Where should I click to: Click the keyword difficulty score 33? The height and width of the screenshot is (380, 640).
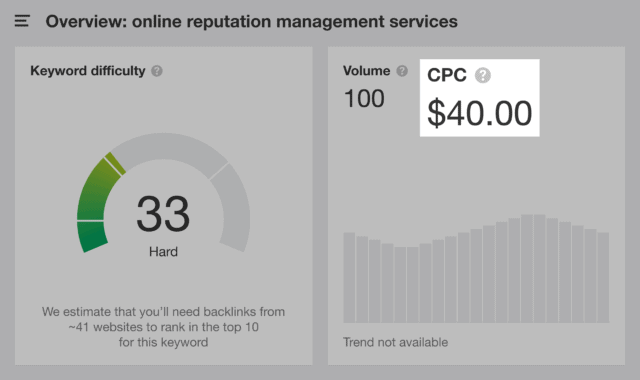point(163,213)
